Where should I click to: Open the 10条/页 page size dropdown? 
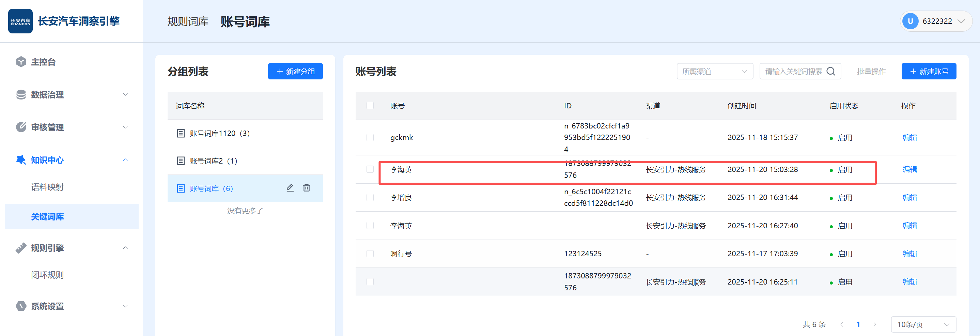tap(923, 325)
